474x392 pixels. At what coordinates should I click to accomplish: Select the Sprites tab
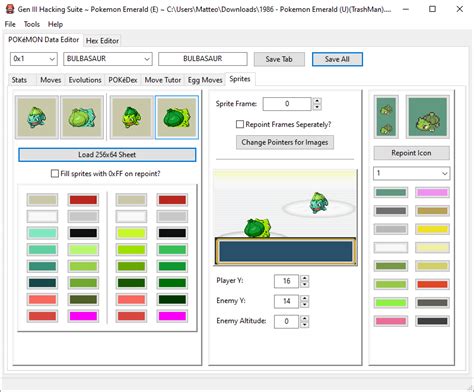tap(240, 79)
